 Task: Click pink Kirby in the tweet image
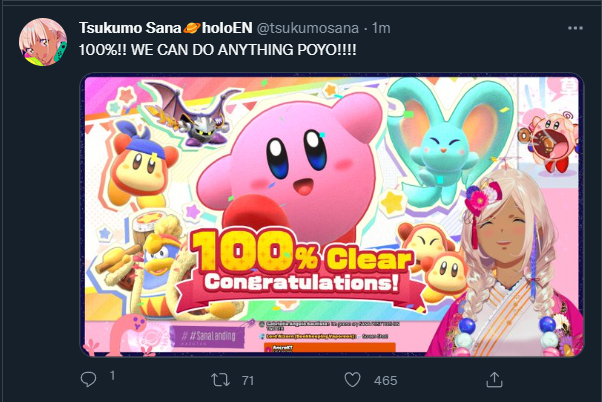(x=290, y=150)
